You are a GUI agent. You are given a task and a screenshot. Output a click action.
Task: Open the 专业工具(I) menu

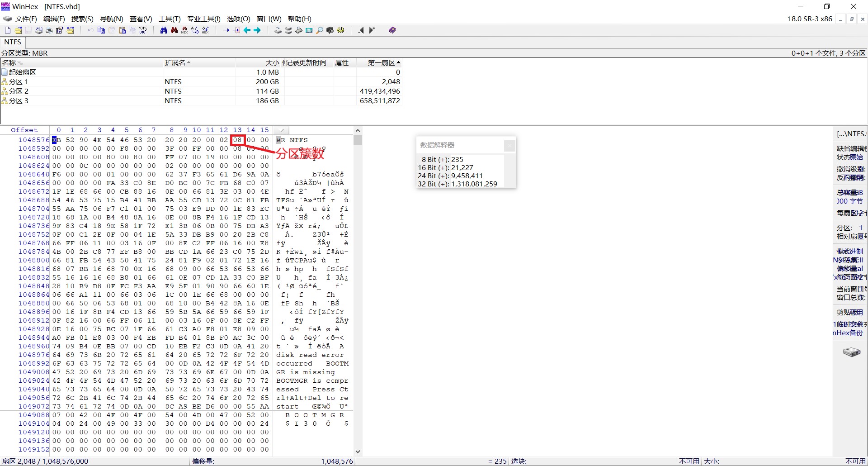(203, 19)
